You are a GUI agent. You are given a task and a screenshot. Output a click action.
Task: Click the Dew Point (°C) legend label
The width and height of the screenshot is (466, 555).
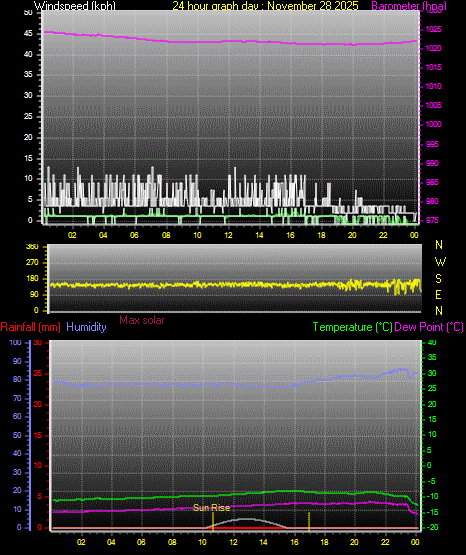click(x=429, y=327)
